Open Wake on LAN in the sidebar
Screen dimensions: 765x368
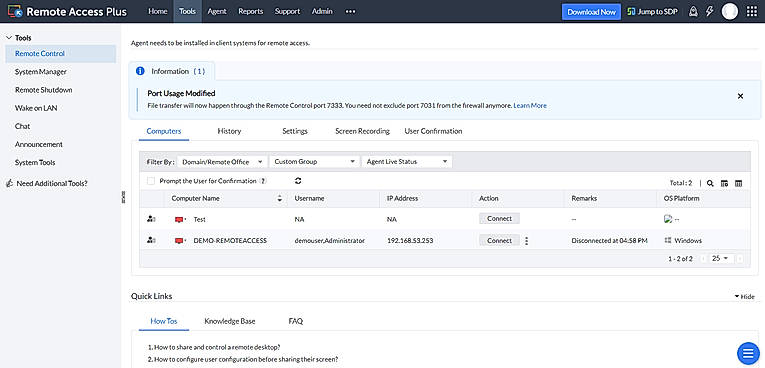[37, 108]
